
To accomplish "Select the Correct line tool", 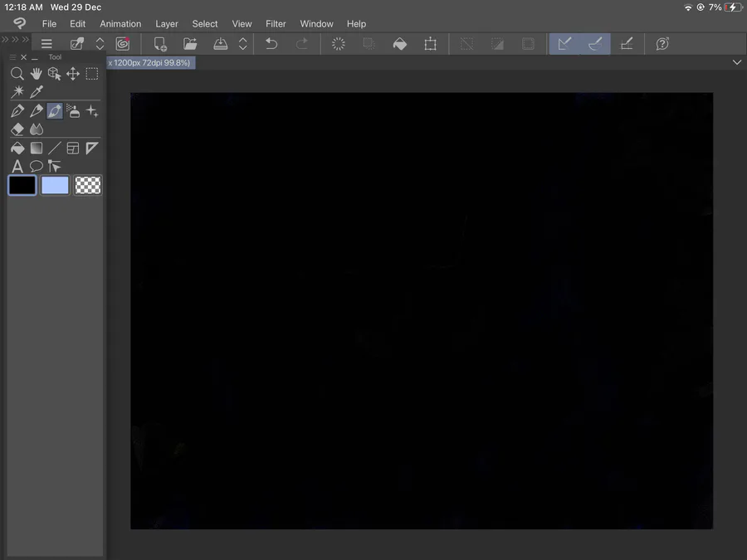I will coord(54,166).
